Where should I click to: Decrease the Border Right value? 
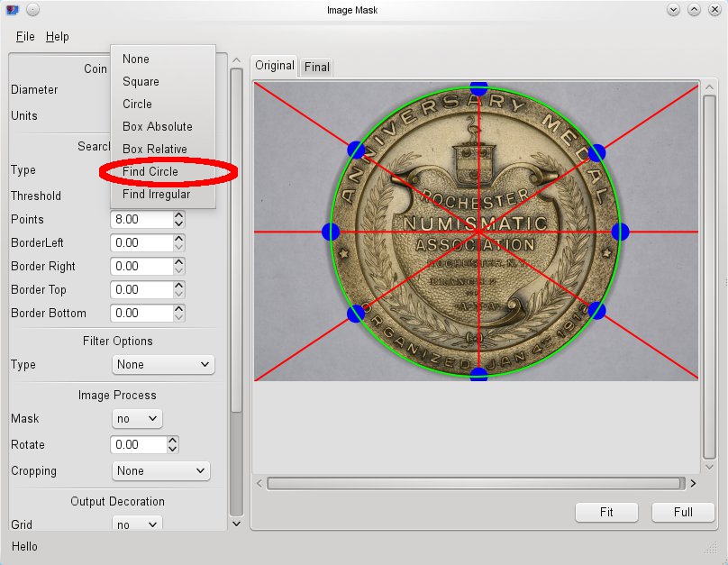click(178, 270)
